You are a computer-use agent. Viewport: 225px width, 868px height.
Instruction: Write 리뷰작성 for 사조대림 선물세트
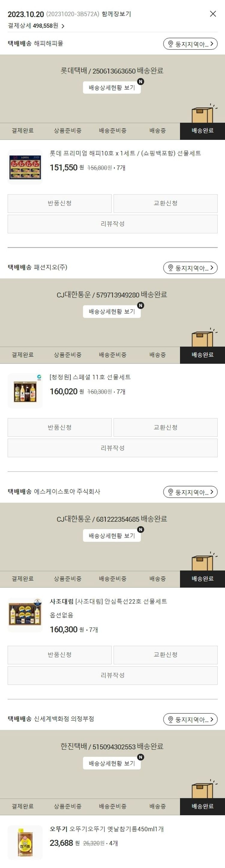[x=113, y=675]
